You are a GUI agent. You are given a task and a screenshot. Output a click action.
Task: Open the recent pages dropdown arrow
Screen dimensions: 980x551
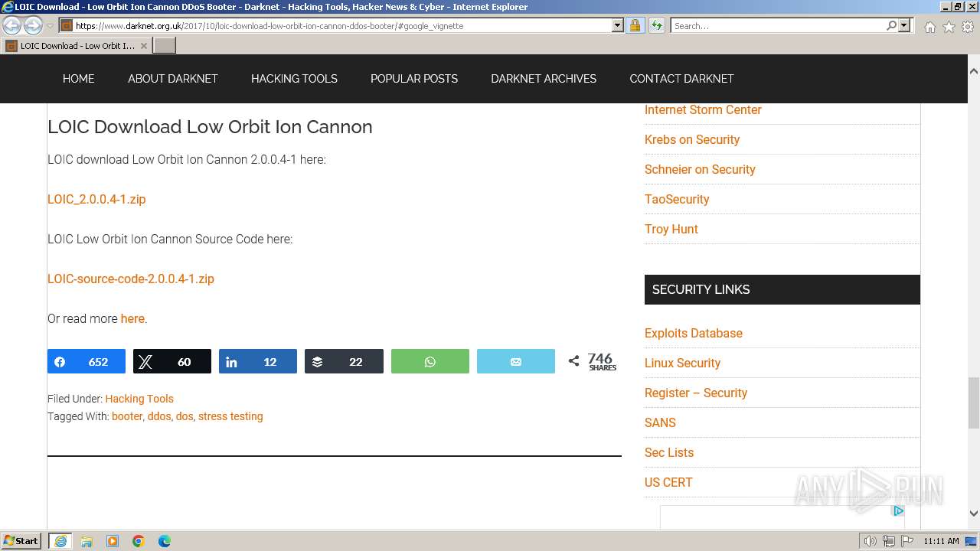[50, 26]
